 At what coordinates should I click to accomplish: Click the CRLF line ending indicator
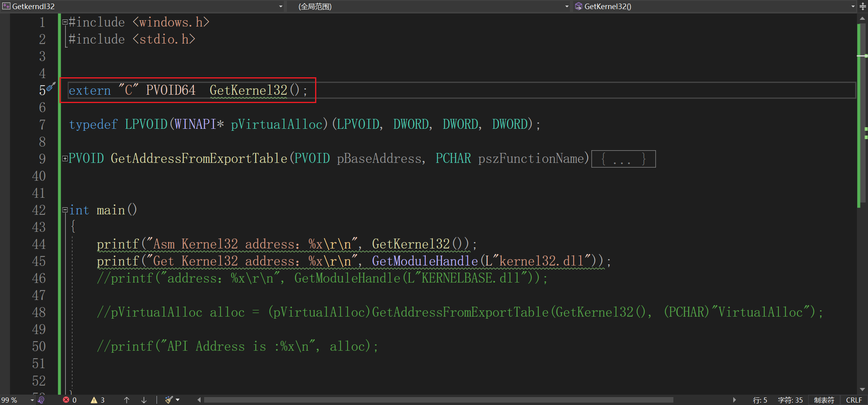coord(854,400)
